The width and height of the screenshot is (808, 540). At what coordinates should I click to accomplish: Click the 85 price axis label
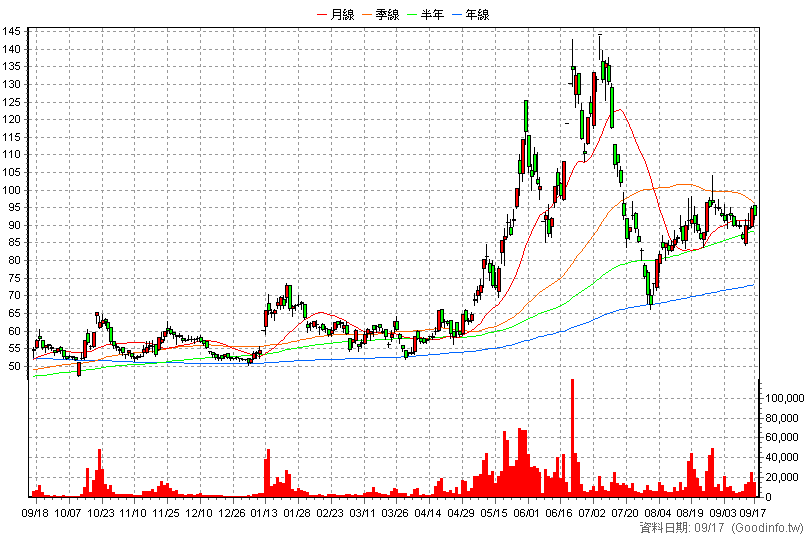tap(14, 242)
